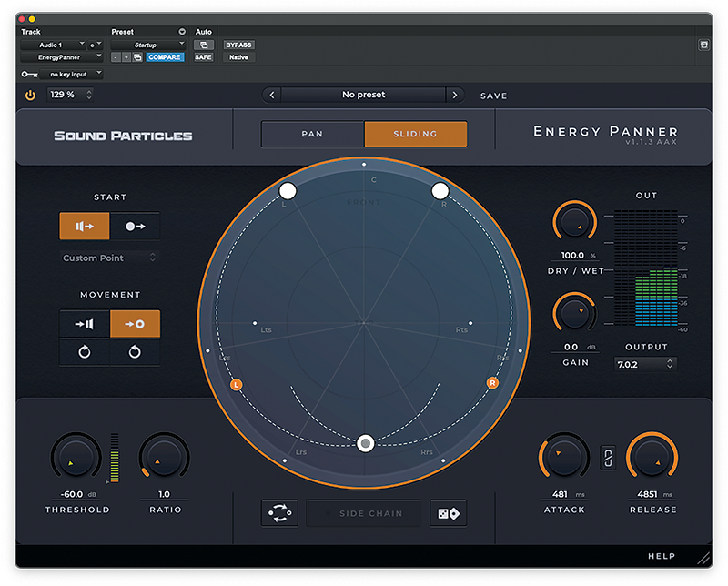Screen dimensions: 728x586
Task: Open plug-in automation enable icon under Auto
Action: point(204,45)
